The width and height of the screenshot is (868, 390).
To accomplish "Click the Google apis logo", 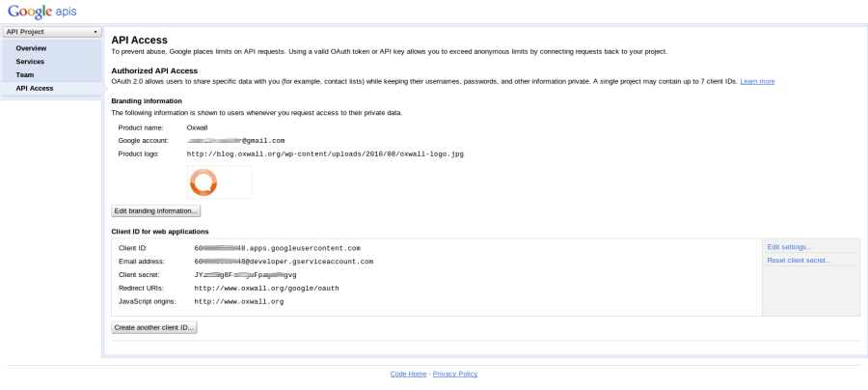I will click(42, 11).
